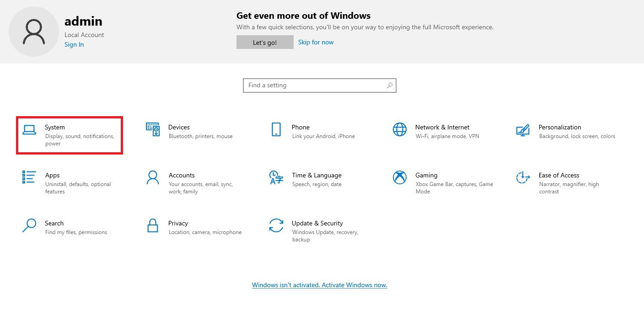Select the Gaming category title
The width and height of the screenshot is (644, 310).
(x=426, y=175)
